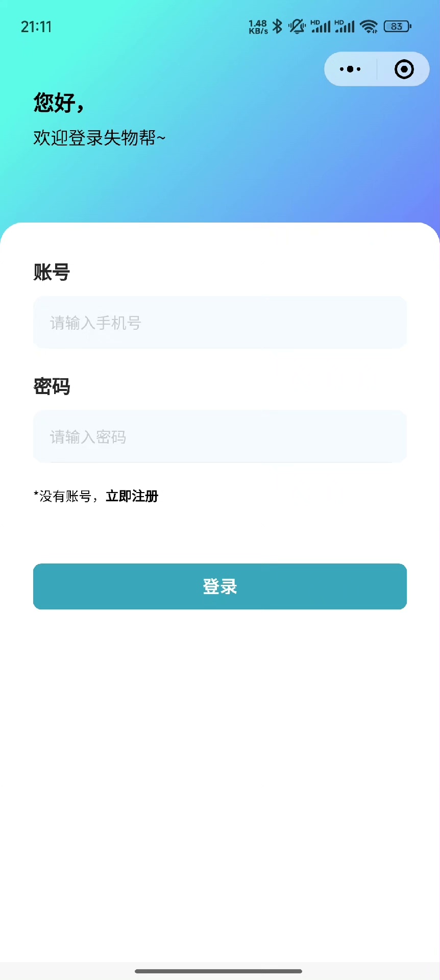Tap the first HD signal bars icon
The height and width of the screenshot is (980, 440).
321,27
